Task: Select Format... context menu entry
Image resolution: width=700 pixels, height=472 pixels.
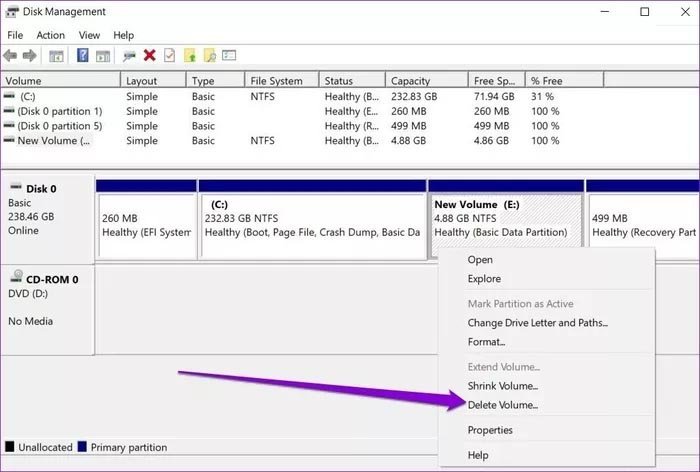Action: (x=486, y=342)
